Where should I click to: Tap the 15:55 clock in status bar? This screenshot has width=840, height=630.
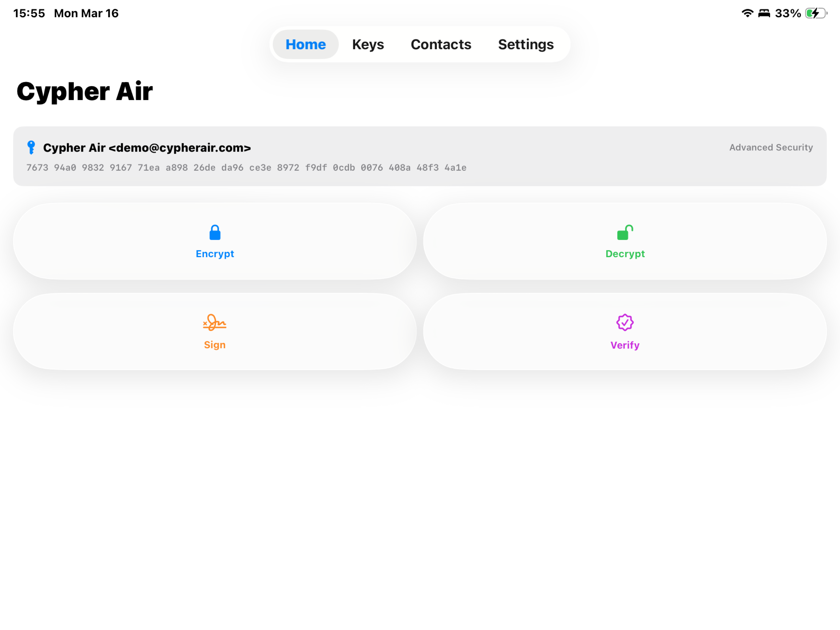click(29, 13)
